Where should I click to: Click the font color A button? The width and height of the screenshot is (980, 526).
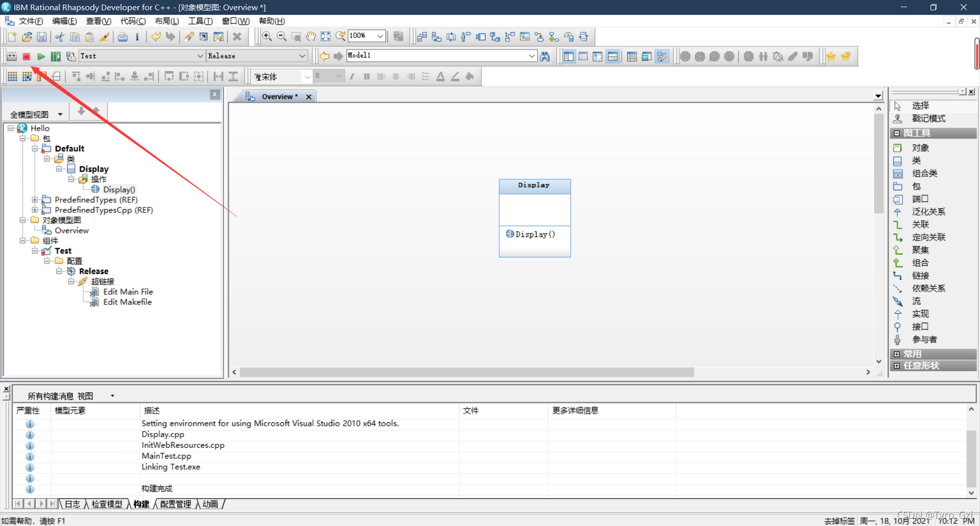440,77
